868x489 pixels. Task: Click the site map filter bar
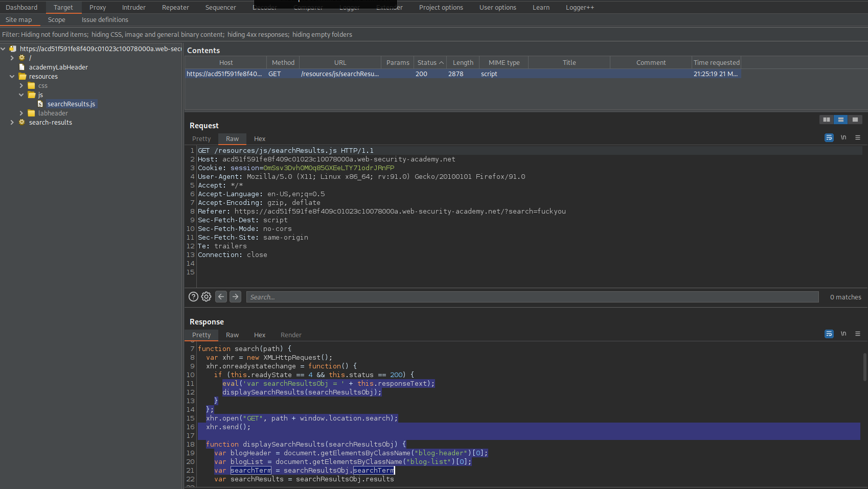[x=434, y=35]
